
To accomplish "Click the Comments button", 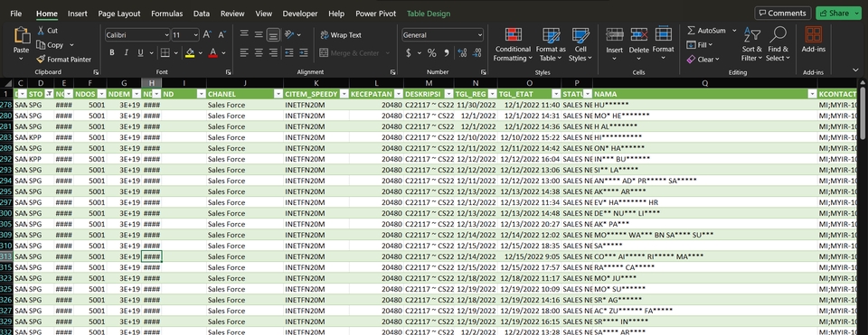I will [783, 14].
